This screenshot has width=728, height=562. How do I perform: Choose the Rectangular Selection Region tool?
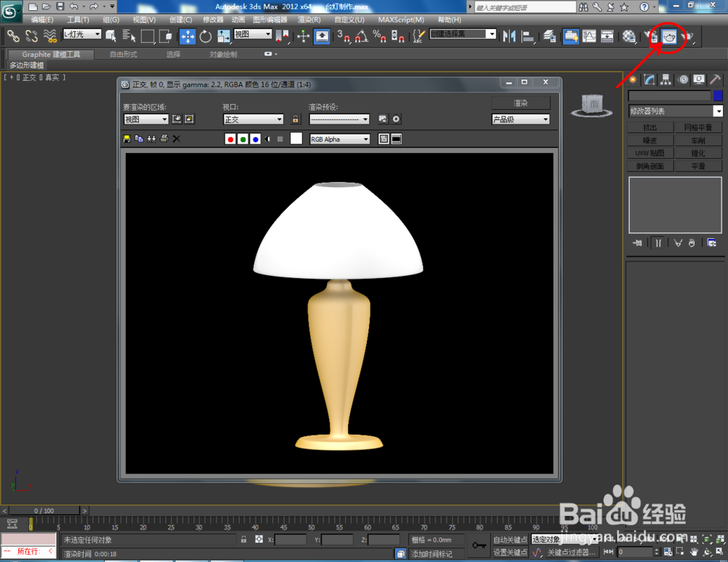(148, 36)
